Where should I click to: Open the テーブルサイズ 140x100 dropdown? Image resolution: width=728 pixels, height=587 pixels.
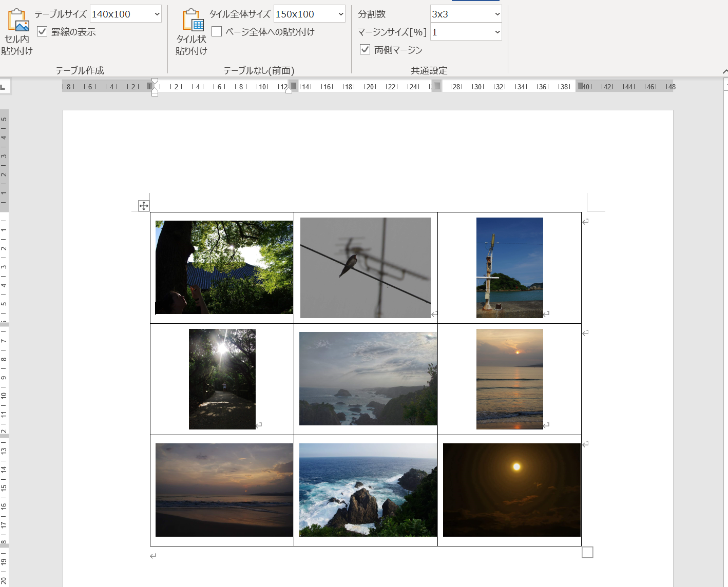(157, 14)
